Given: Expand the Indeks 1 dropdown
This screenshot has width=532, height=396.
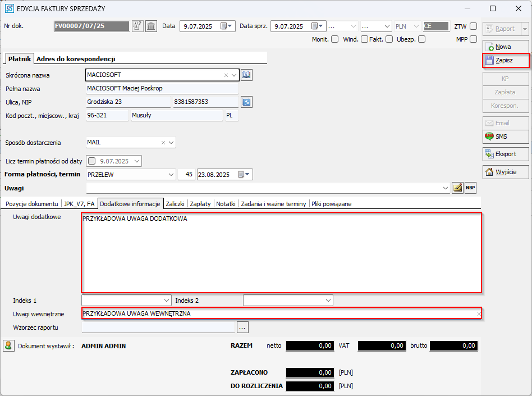Looking at the screenshot, I should [x=166, y=301].
